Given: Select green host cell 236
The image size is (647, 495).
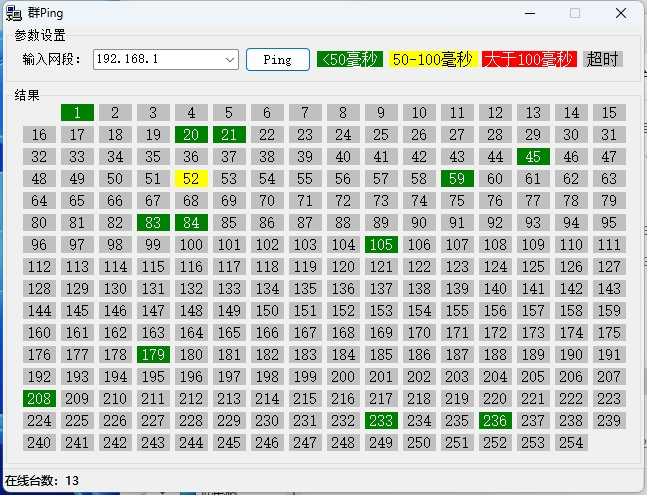Looking at the screenshot, I should tap(495, 421).
